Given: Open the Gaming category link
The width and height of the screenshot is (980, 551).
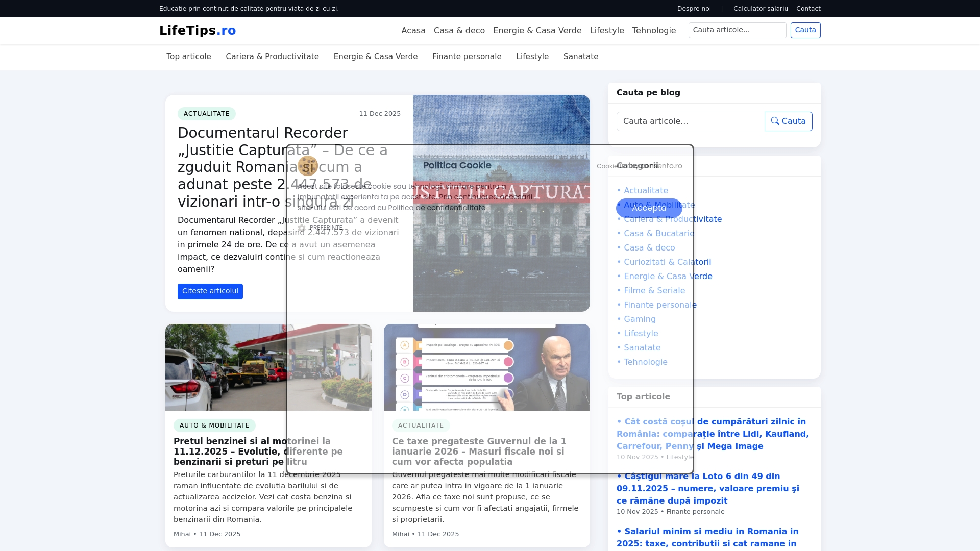Looking at the screenshot, I should tap(639, 319).
